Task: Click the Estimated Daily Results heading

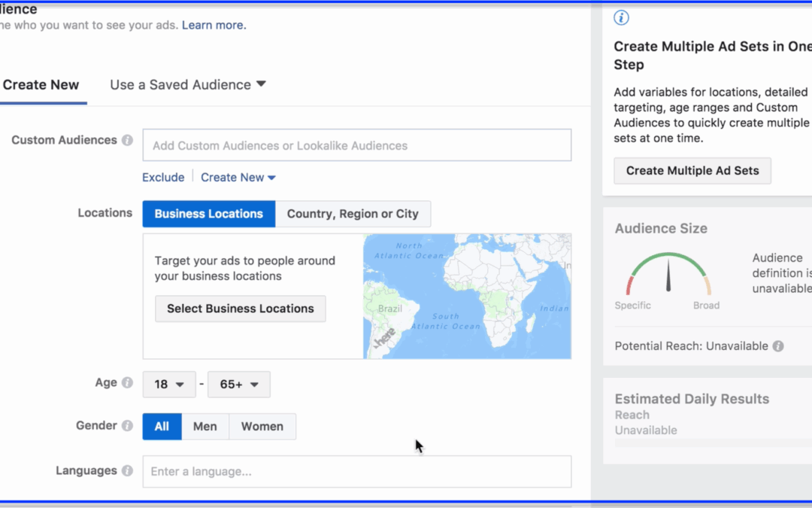Action: 692,399
